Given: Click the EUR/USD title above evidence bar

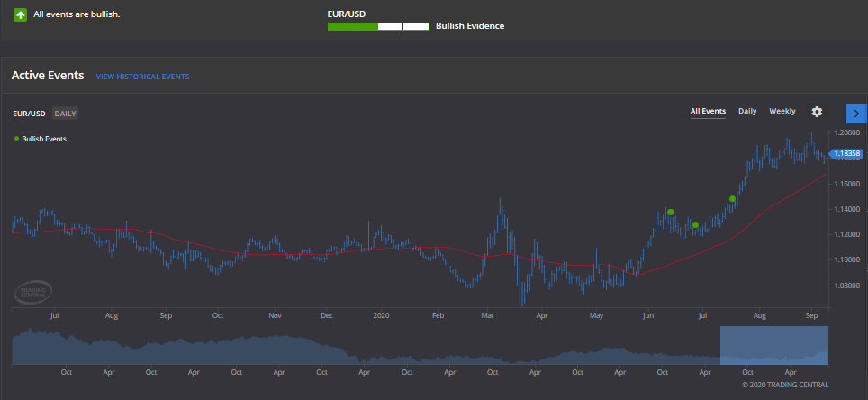Looking at the screenshot, I should pos(347,14).
